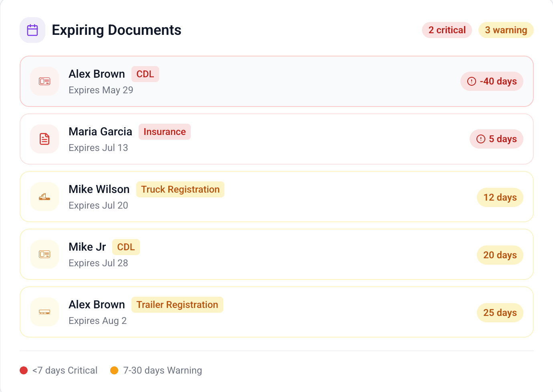Click the Expires Aug 2 text
This screenshot has width=553, height=392.
[97, 321]
